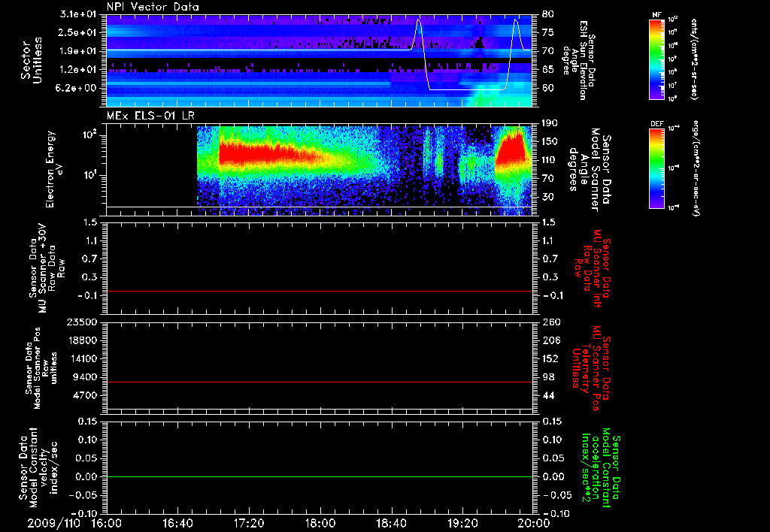Click the "9400" scanner position tick
Viewport: 770px width, 532px height.
click(x=86, y=377)
